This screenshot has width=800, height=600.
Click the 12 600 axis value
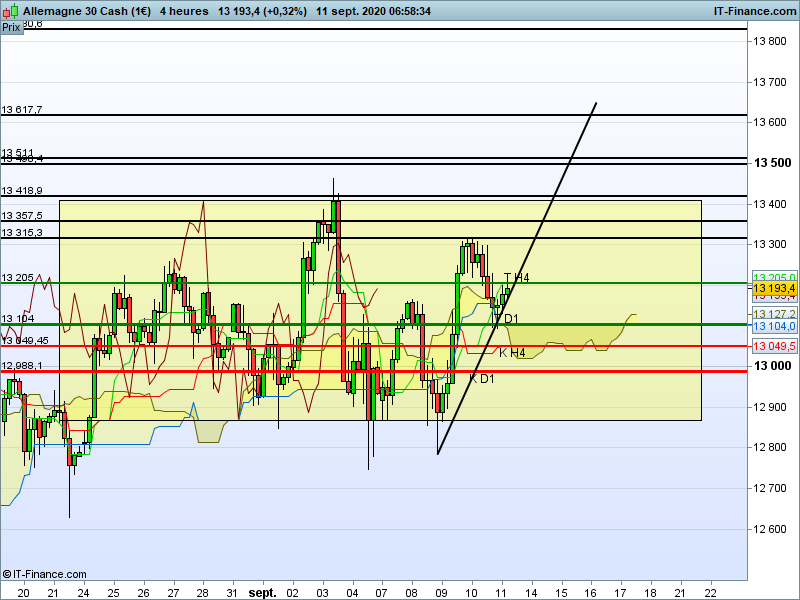coord(770,529)
